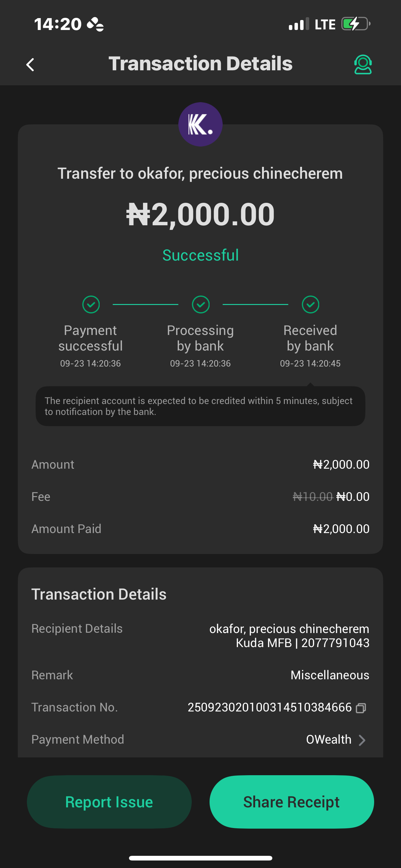Tap the Payment successful check icon
401x868 pixels.
click(x=91, y=305)
